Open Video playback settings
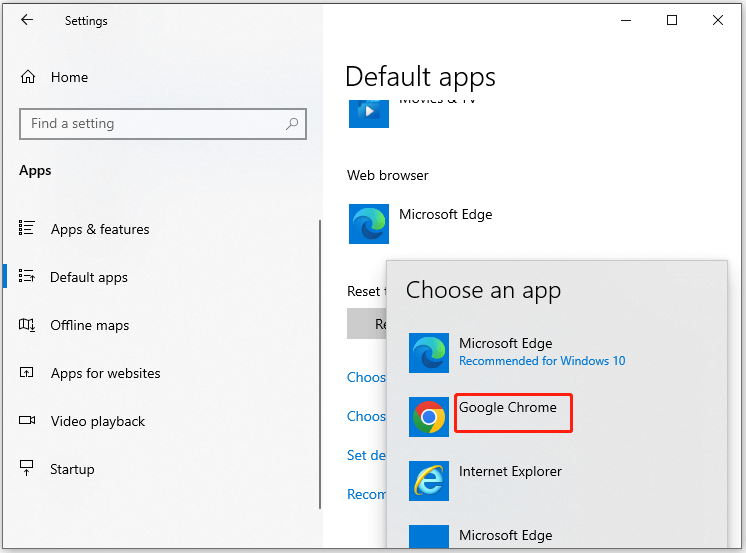 (98, 422)
